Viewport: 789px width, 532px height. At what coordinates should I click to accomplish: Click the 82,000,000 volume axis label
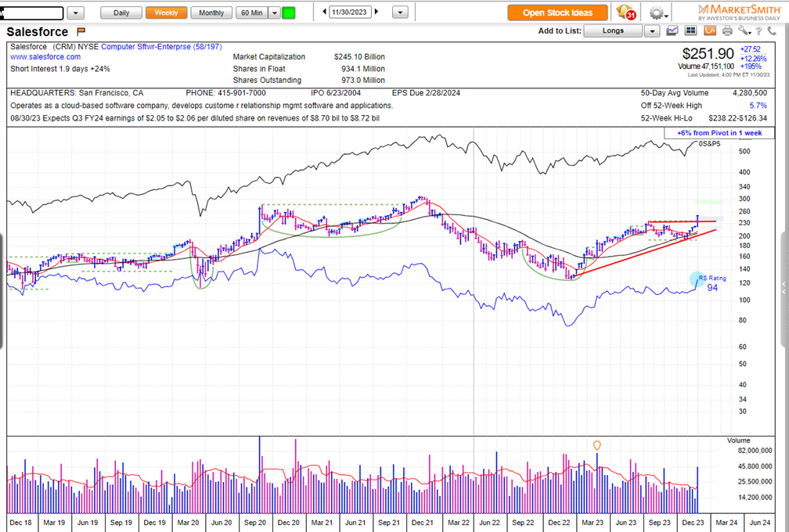[x=755, y=451]
